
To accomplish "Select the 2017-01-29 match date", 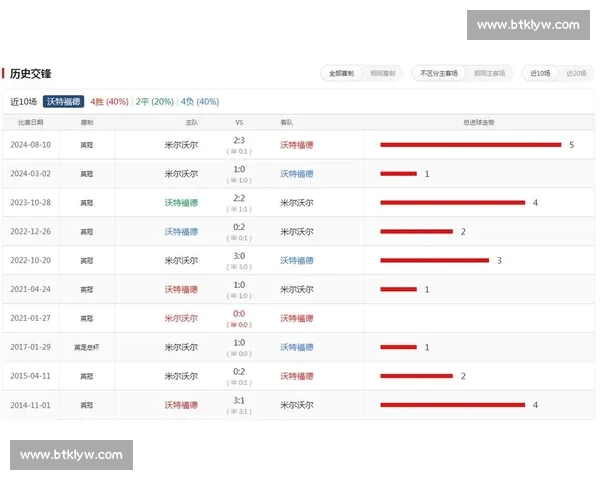I will 31,347.
